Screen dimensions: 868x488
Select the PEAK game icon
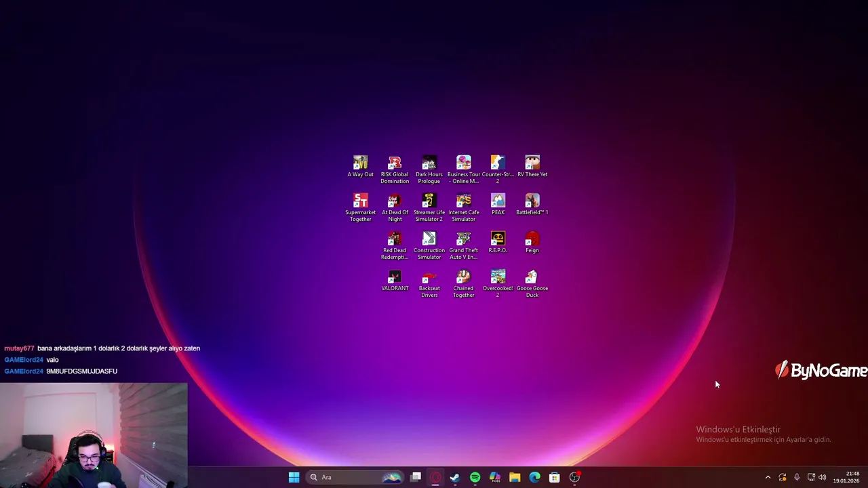pos(498,205)
